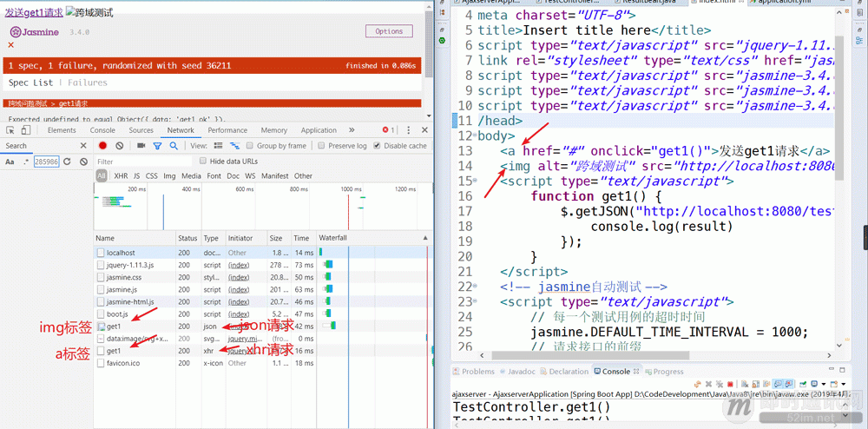Toggle Scroll Lock icon in Eclipse console

(x=756, y=384)
